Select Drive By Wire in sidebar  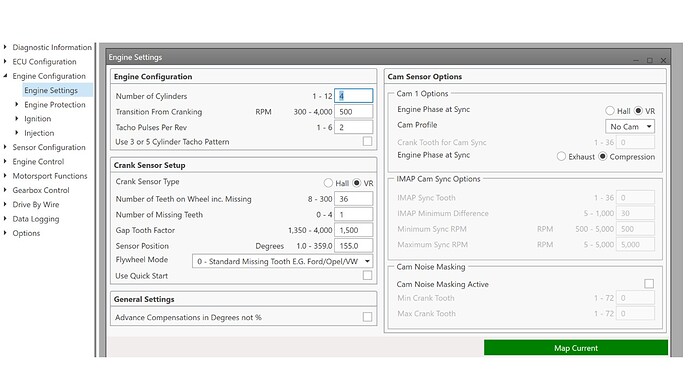tap(36, 205)
